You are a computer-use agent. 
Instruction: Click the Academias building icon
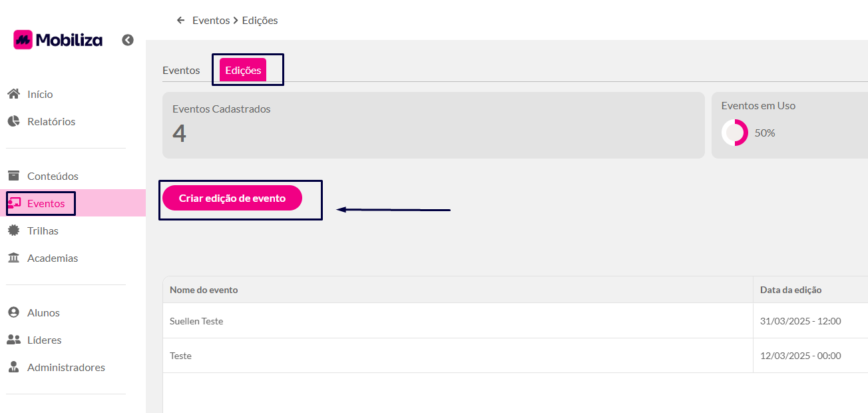13,258
